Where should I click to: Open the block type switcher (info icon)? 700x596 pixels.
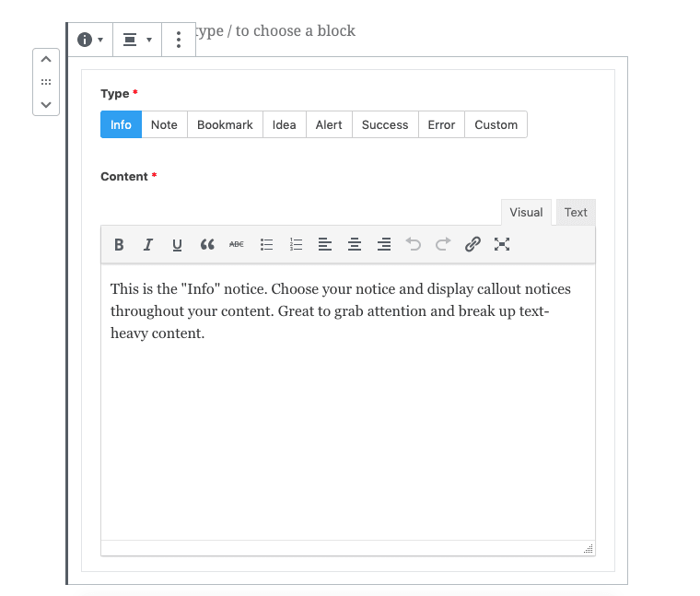pos(90,40)
